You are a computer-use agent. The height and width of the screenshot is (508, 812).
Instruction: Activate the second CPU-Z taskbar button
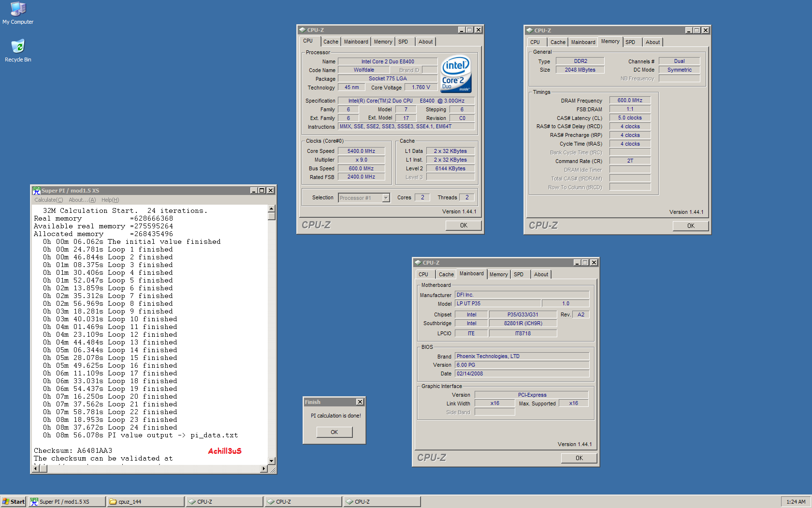[303, 502]
